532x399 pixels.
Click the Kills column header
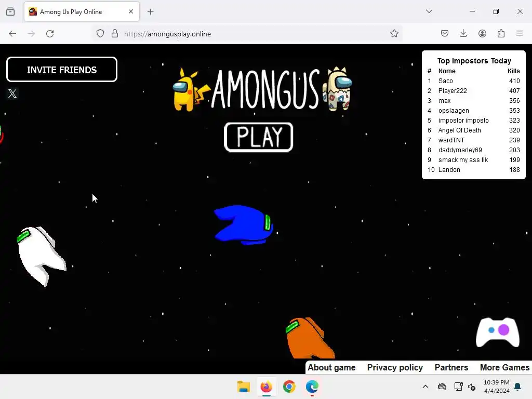click(x=513, y=71)
